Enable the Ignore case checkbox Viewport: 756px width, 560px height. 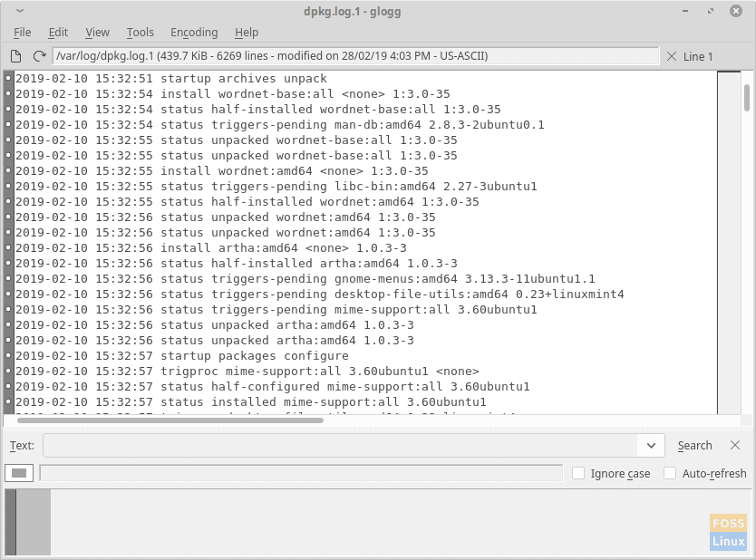click(578, 473)
